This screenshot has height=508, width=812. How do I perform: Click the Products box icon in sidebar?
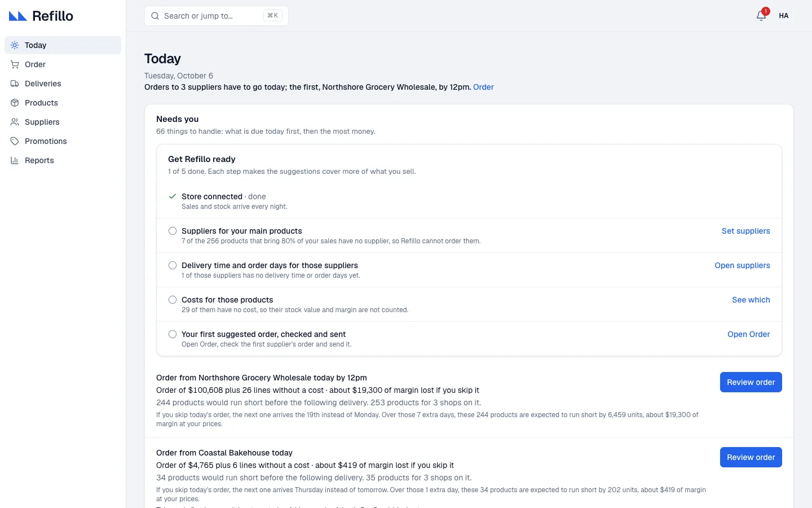tap(15, 103)
